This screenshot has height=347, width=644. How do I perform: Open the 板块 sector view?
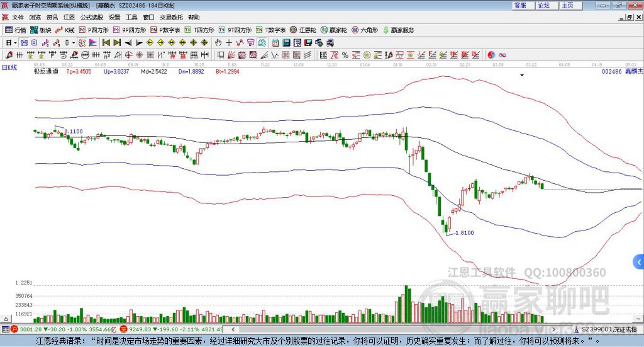pos(40,30)
